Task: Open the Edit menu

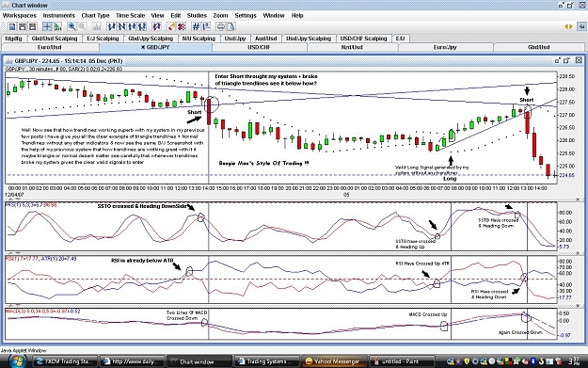Action: click(x=176, y=15)
